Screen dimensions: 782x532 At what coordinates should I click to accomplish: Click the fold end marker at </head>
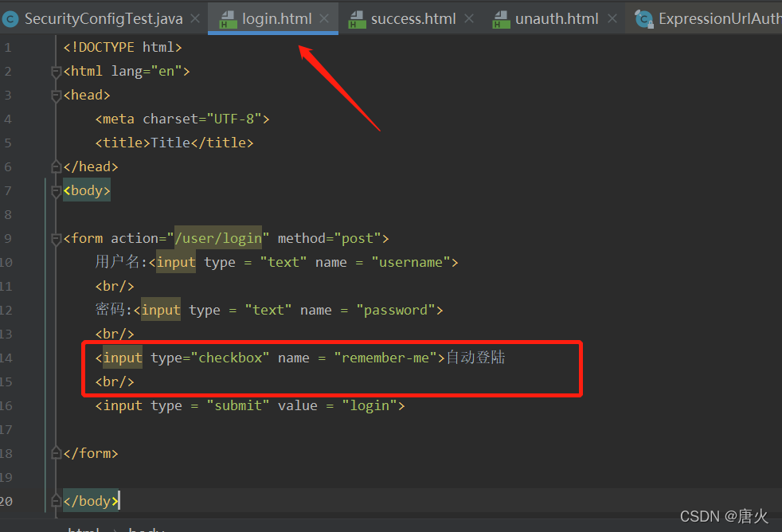(57, 166)
